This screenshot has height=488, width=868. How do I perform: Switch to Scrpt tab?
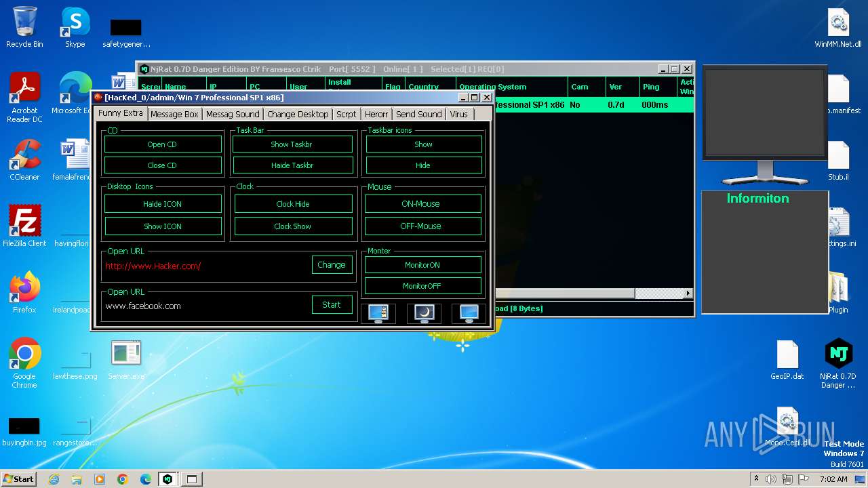[347, 114]
